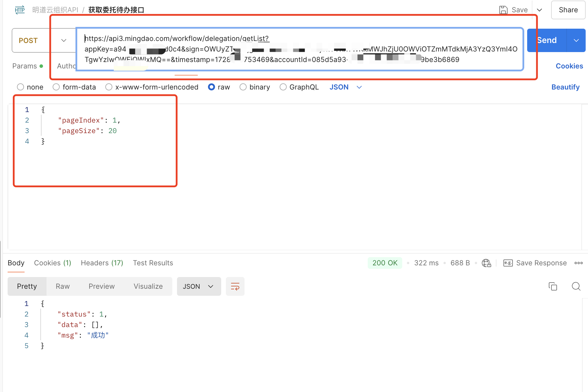Select the form-data radio button
Viewport: 588px width, 392px height.
coord(56,87)
